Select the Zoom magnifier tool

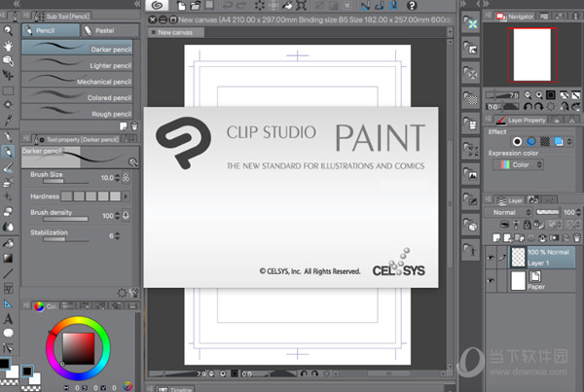8,30
